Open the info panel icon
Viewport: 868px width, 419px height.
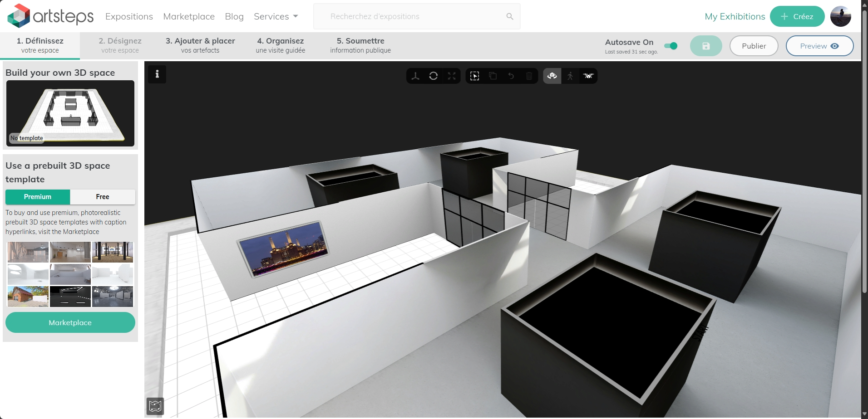point(157,74)
